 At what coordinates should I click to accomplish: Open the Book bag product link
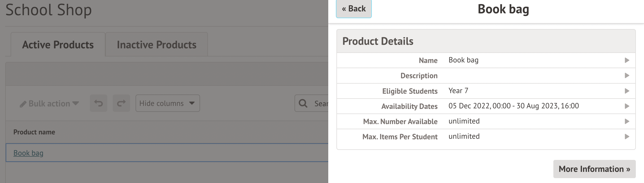28,153
